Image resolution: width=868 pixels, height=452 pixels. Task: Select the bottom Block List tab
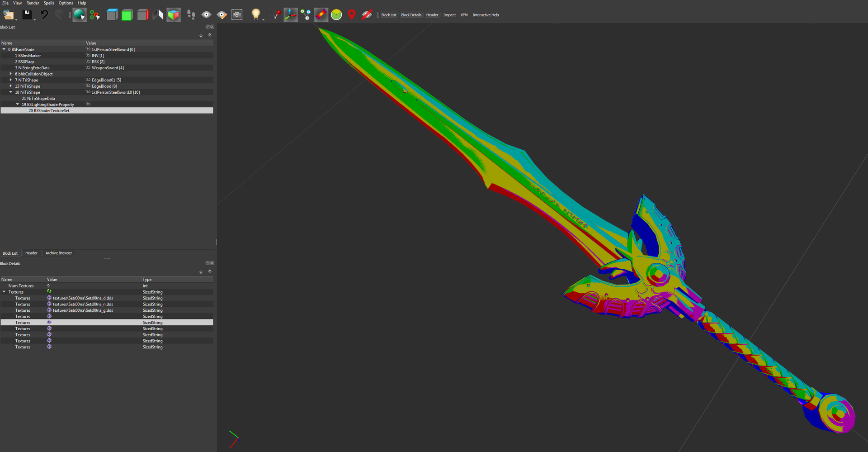[10, 253]
